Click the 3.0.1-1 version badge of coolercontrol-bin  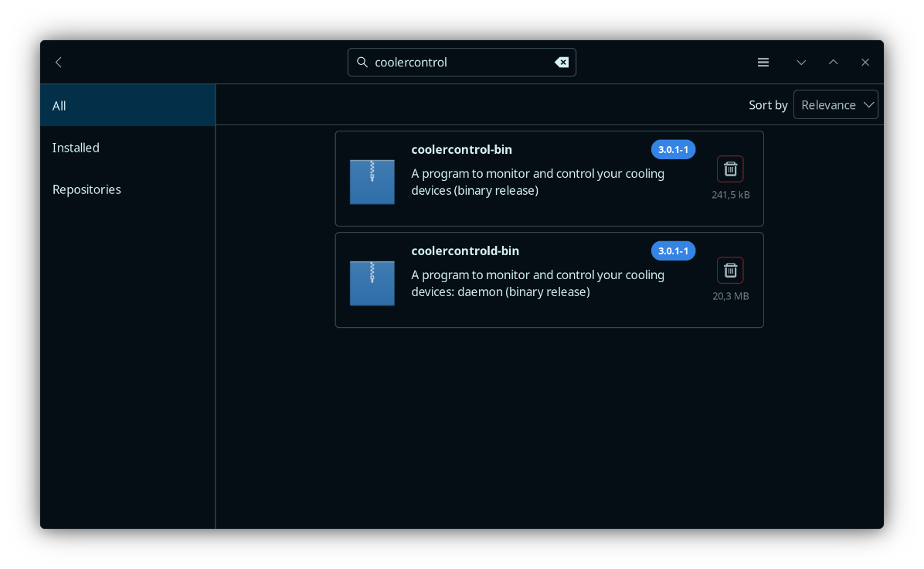(x=673, y=150)
